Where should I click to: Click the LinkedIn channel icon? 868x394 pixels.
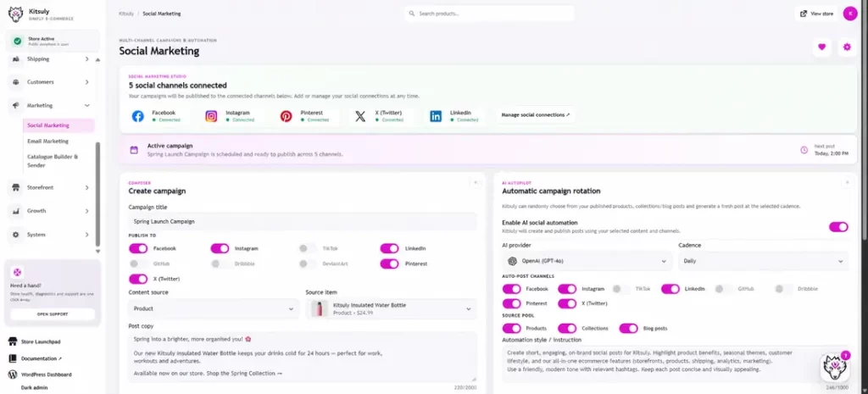(437, 116)
